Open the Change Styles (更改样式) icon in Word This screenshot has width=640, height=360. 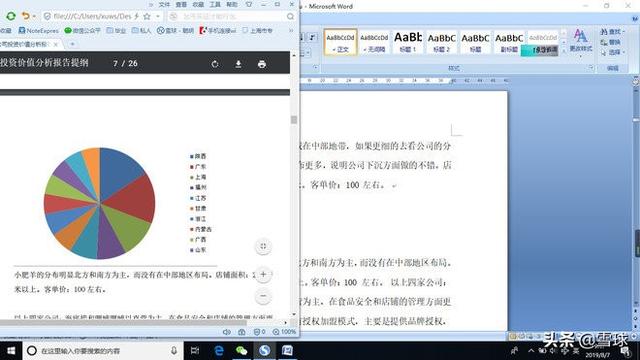(x=580, y=40)
